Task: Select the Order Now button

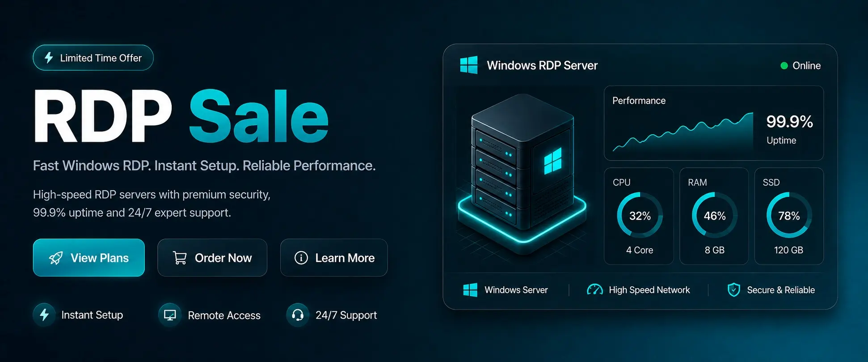Action: (x=212, y=258)
